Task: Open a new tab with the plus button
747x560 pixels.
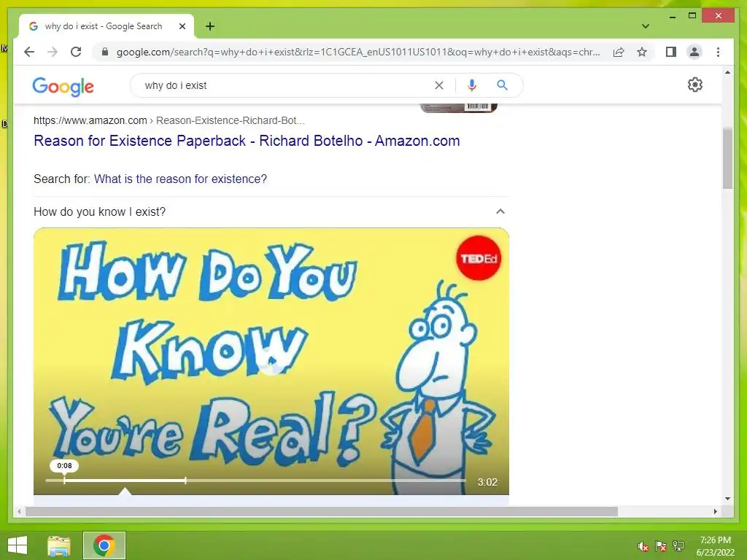Action: [209, 26]
